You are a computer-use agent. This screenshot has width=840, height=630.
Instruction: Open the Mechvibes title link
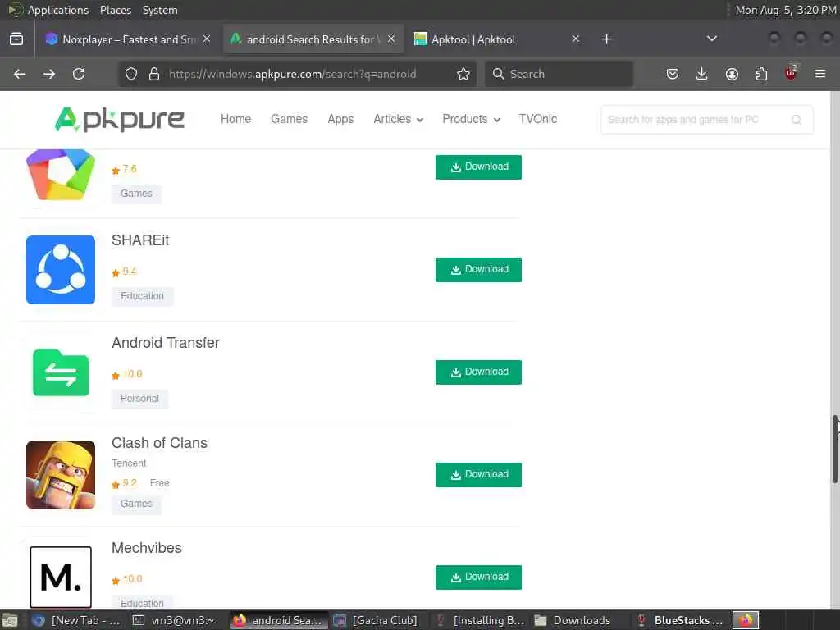click(146, 547)
